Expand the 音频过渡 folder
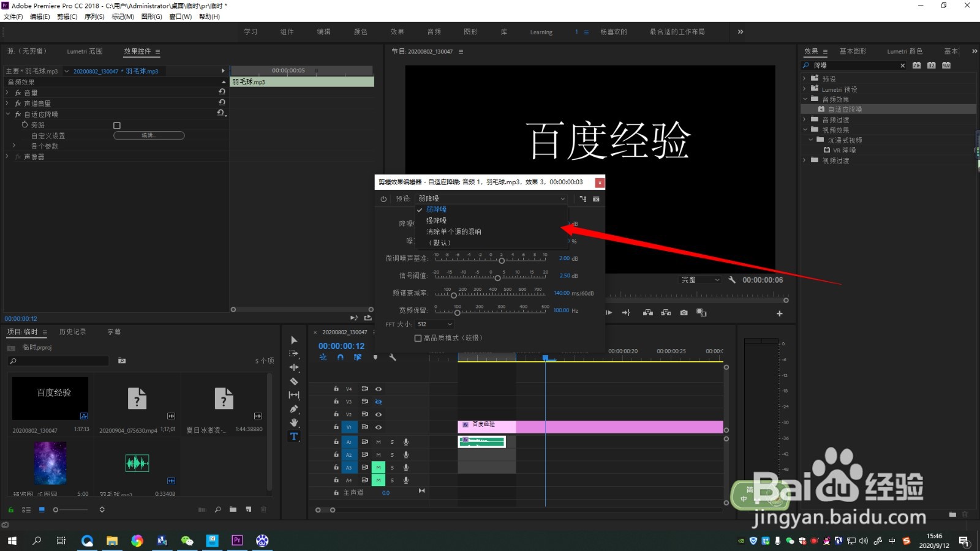The width and height of the screenshot is (980, 551). coord(805,119)
